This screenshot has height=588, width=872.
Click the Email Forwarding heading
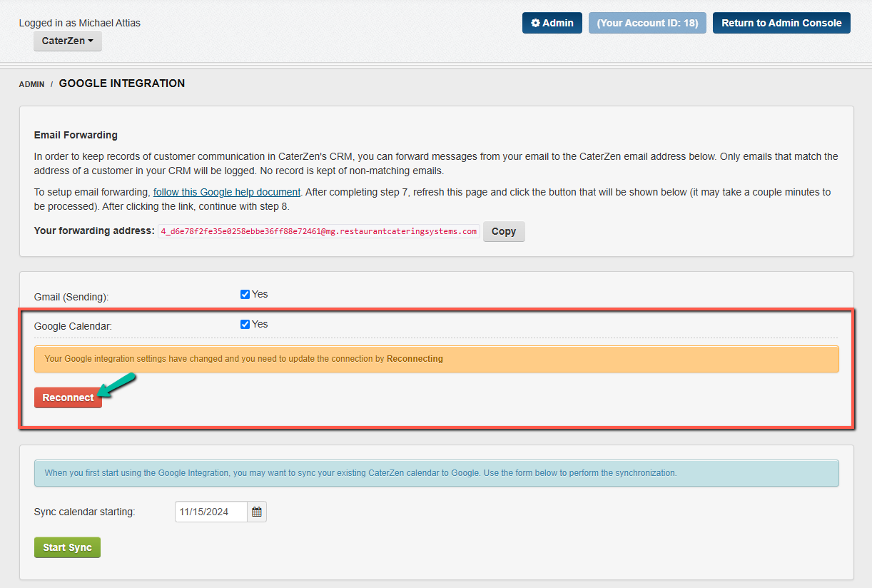(76, 135)
